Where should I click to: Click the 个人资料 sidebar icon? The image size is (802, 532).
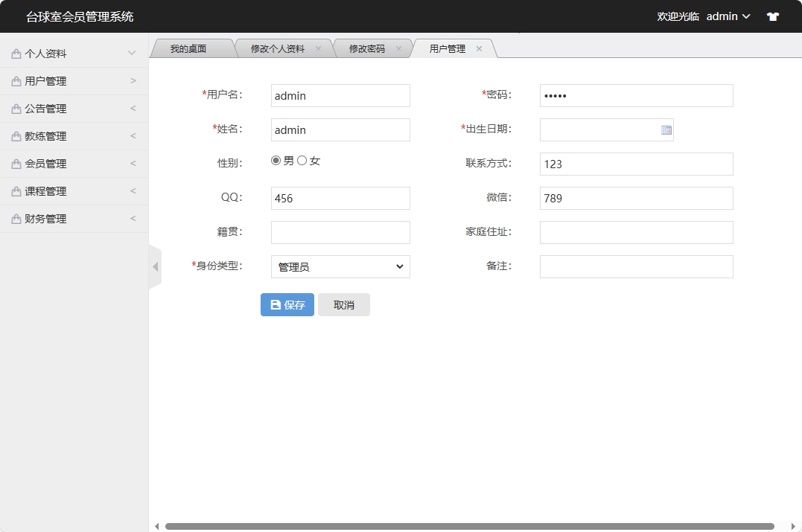(16, 53)
